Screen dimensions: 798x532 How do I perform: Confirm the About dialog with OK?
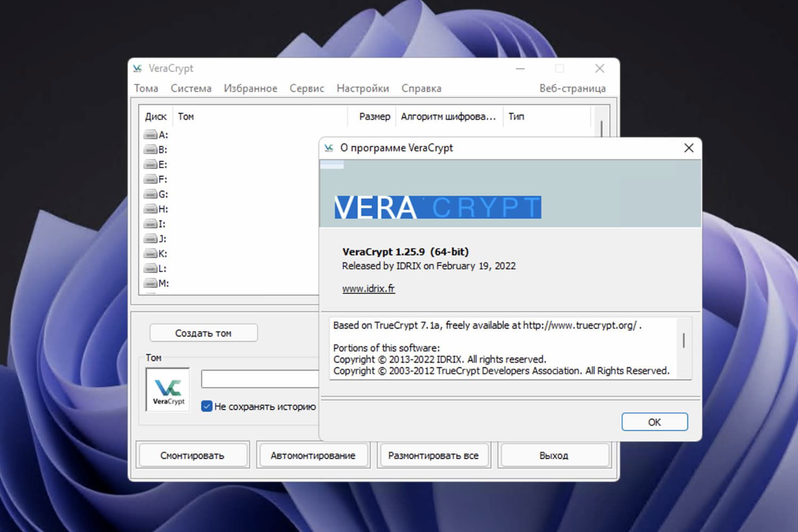654,422
